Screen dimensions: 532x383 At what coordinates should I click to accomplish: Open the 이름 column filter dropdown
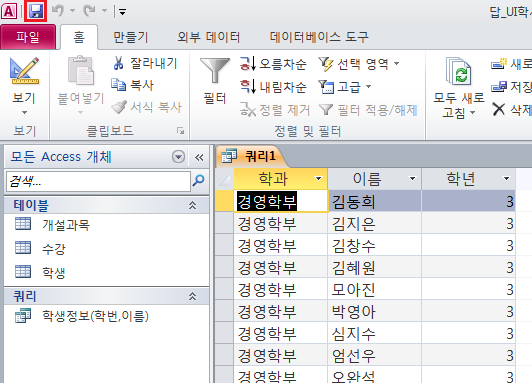(x=412, y=178)
